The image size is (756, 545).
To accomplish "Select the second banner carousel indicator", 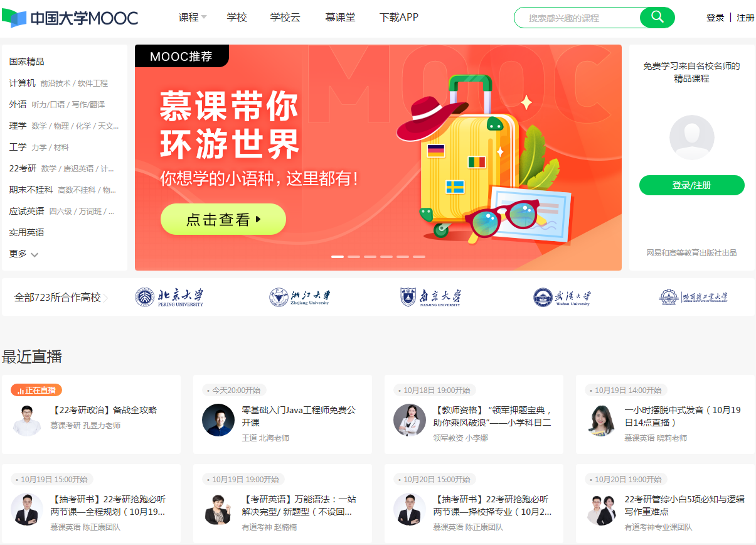I will click(x=354, y=256).
